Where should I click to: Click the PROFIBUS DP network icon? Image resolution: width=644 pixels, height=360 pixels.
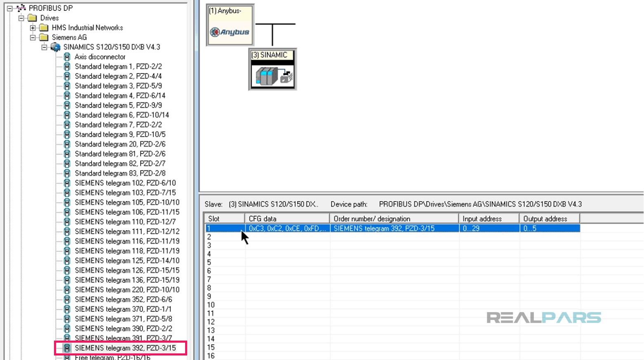coord(21,8)
